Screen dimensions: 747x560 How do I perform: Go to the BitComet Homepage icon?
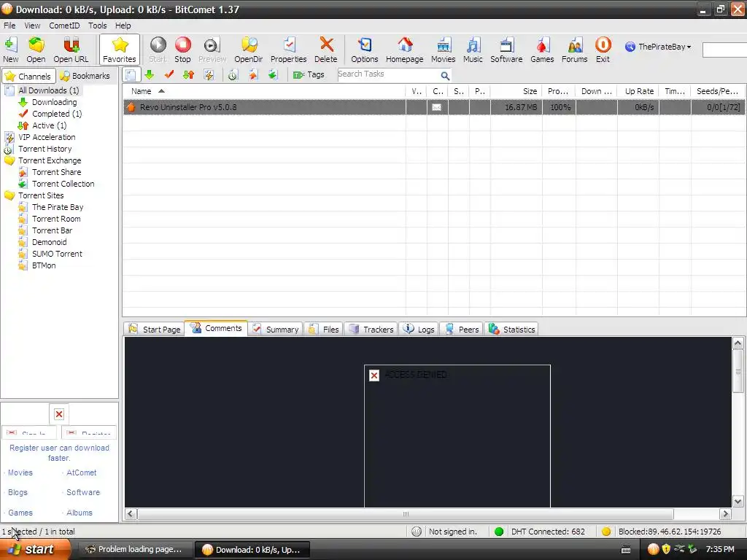pos(404,50)
